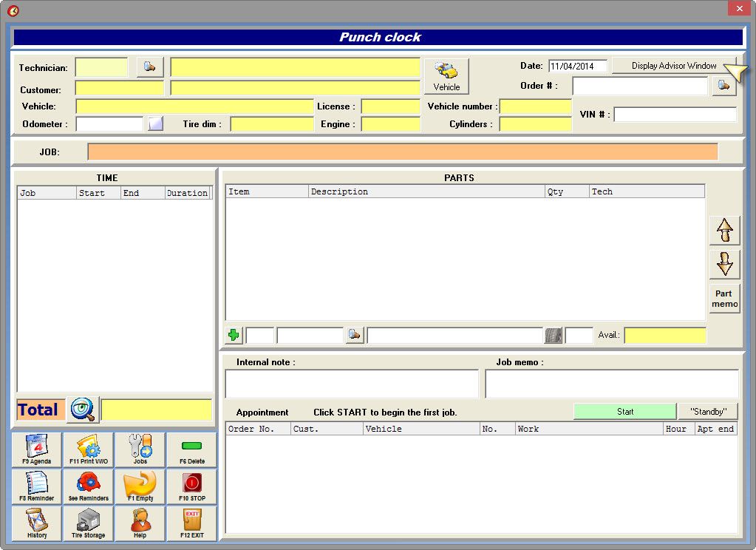Click the License field
The width and height of the screenshot is (756, 550).
click(390, 106)
